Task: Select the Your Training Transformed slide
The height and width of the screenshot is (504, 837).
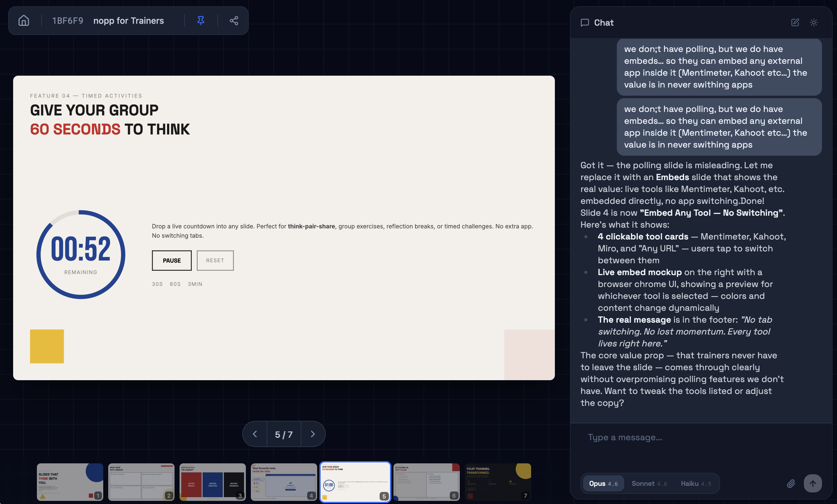Action: tap(498, 482)
